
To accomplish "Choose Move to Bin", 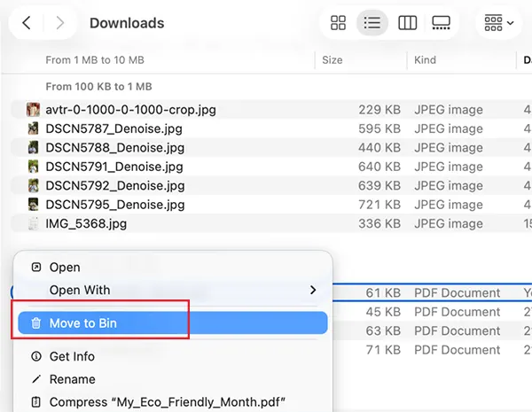I will point(173,323).
